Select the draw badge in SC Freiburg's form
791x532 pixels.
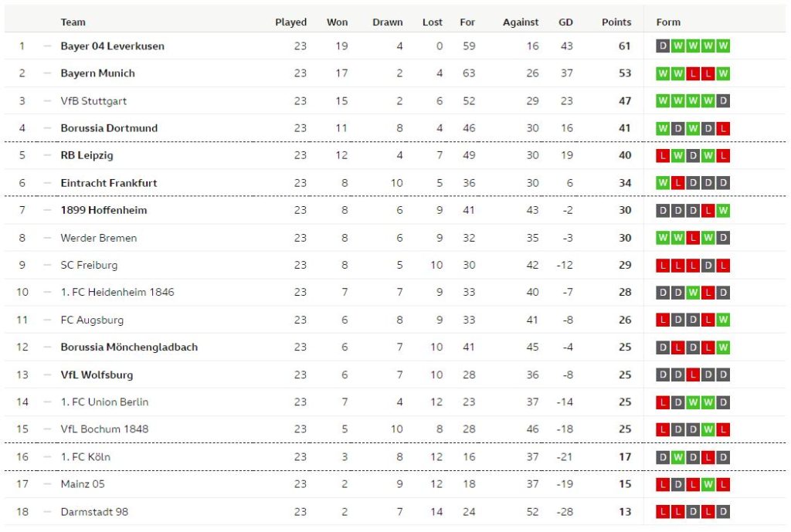pyautogui.click(x=708, y=266)
